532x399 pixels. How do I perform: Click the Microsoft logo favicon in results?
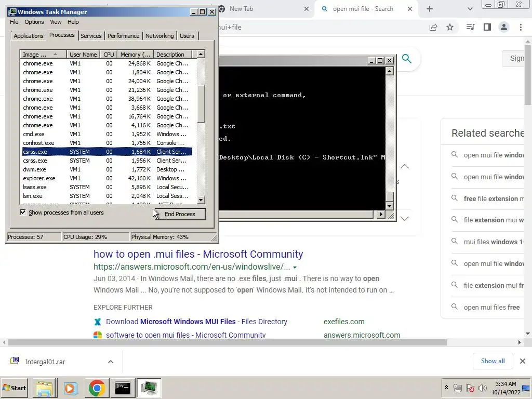pyautogui.click(x=98, y=335)
